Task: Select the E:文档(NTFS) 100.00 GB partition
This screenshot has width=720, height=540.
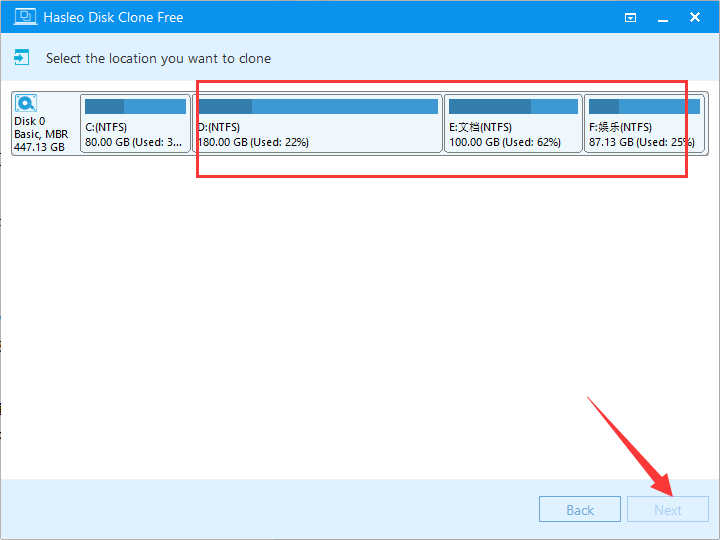Action: (x=513, y=124)
